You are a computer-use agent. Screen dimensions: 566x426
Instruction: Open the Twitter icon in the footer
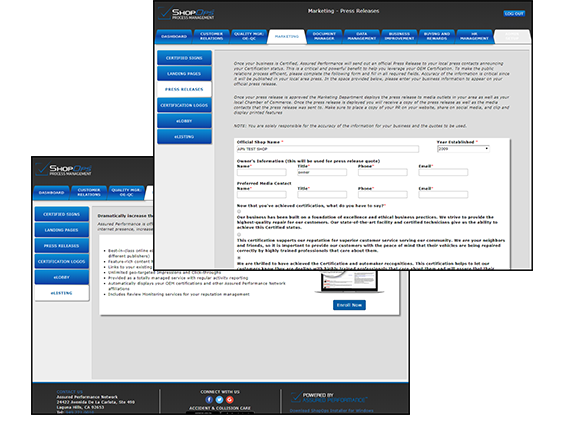point(219,400)
